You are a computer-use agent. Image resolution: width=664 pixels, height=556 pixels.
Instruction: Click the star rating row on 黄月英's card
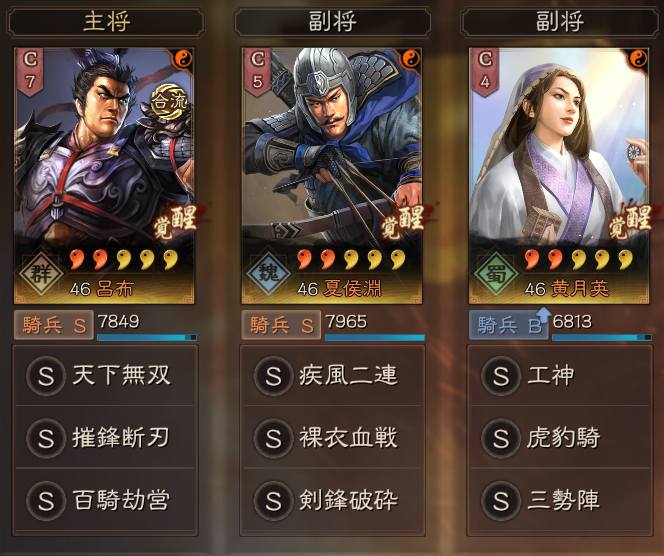click(x=578, y=259)
